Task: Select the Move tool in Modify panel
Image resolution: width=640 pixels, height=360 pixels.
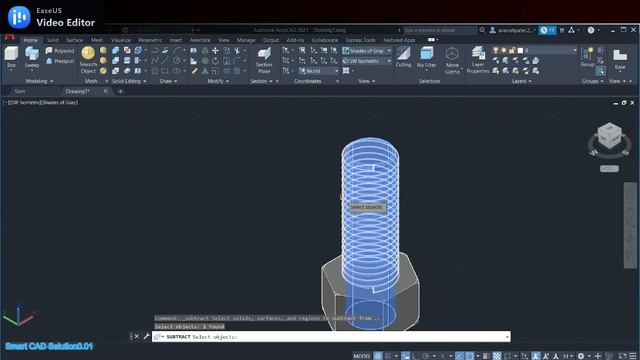Action: [215, 51]
